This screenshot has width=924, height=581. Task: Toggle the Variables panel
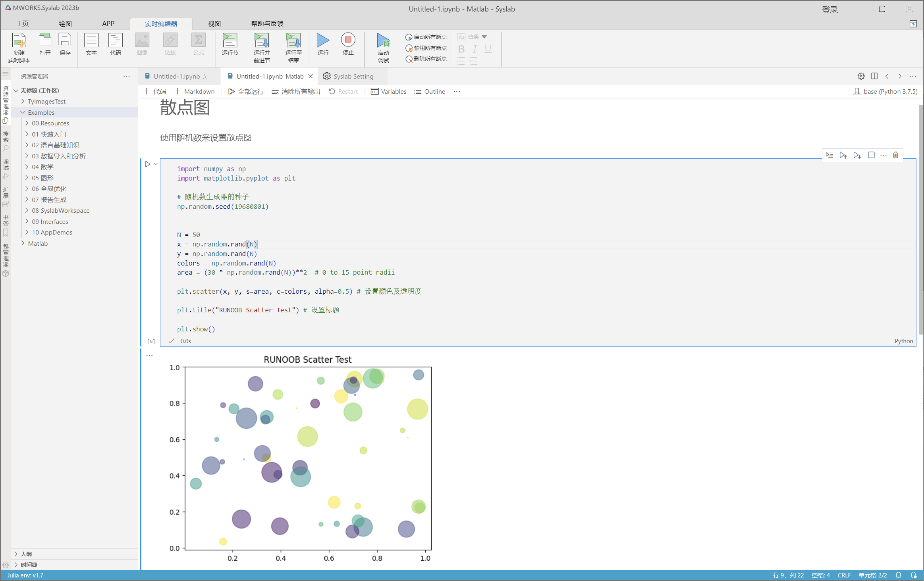[x=388, y=92]
